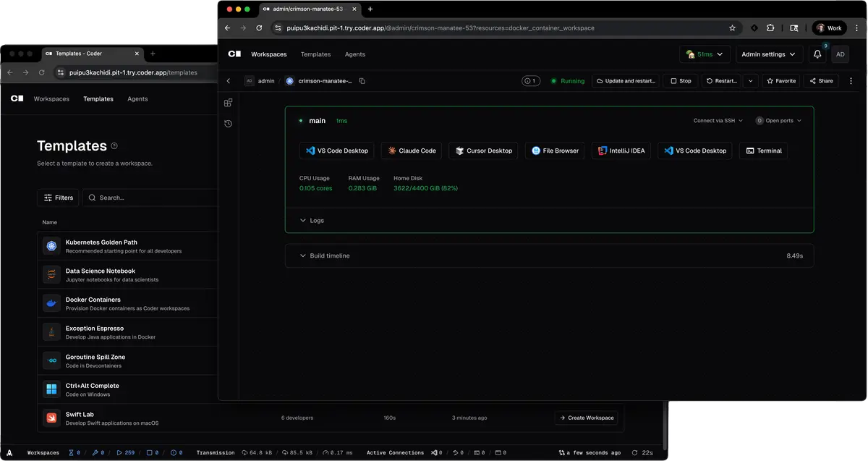
Task: Open a new tab in front browser
Action: tap(370, 9)
